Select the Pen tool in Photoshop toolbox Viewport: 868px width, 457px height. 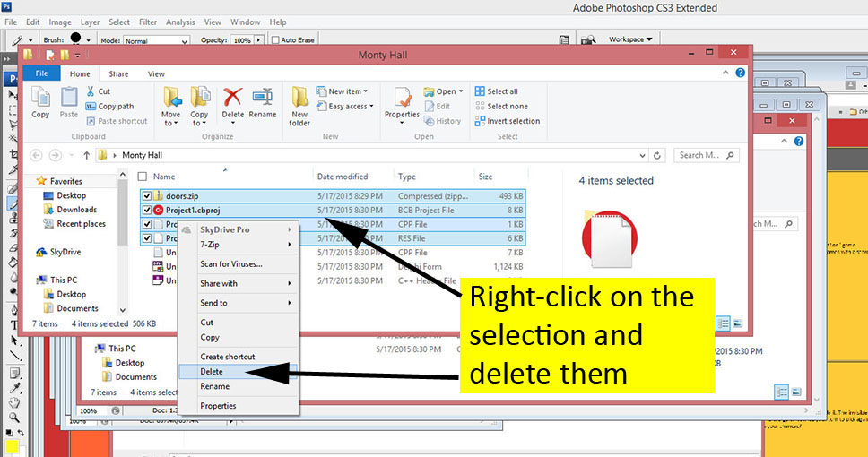tap(13, 311)
